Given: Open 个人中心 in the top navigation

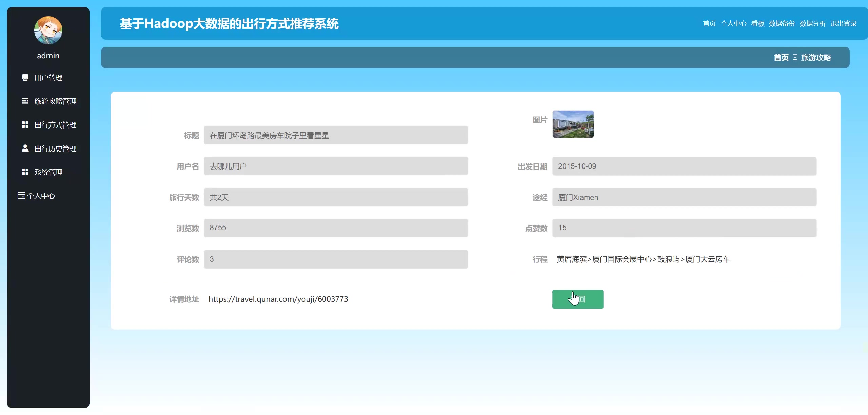Looking at the screenshot, I should click(733, 23).
